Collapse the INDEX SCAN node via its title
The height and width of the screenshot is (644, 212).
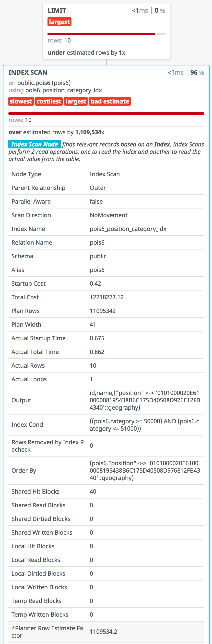point(28,73)
